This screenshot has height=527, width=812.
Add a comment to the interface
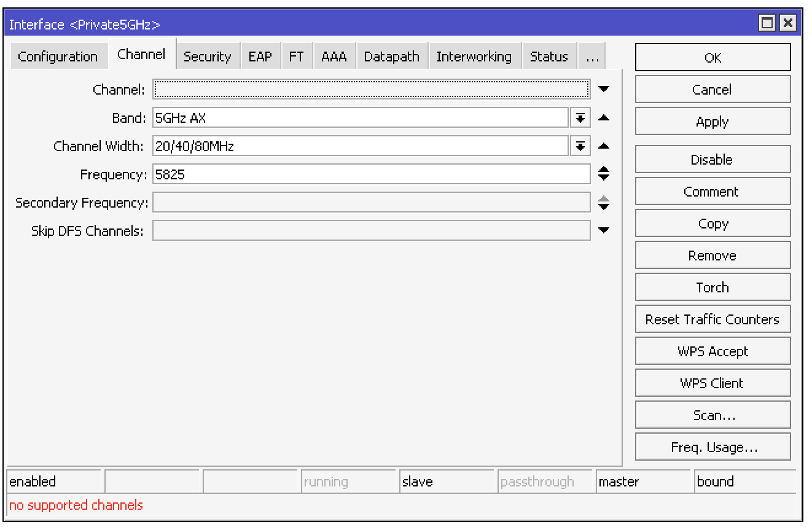(x=712, y=191)
